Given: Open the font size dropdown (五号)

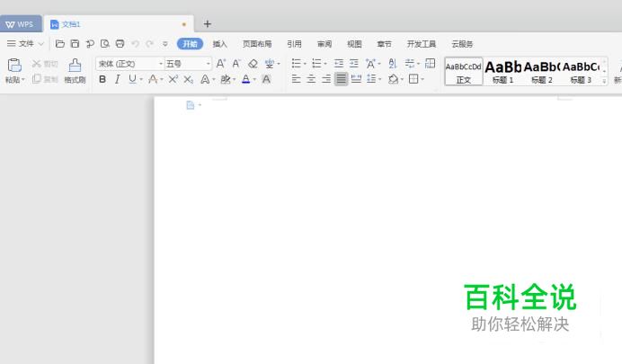Looking at the screenshot, I should [187, 64].
